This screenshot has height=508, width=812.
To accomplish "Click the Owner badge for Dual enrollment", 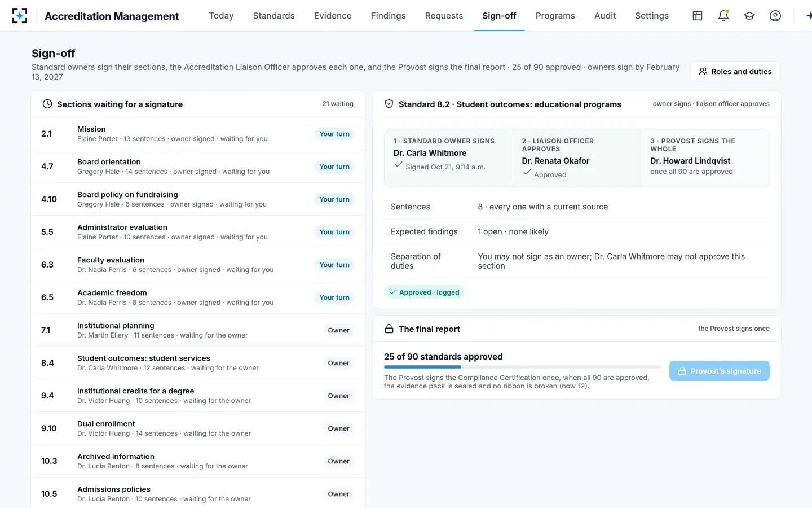I will point(338,428).
